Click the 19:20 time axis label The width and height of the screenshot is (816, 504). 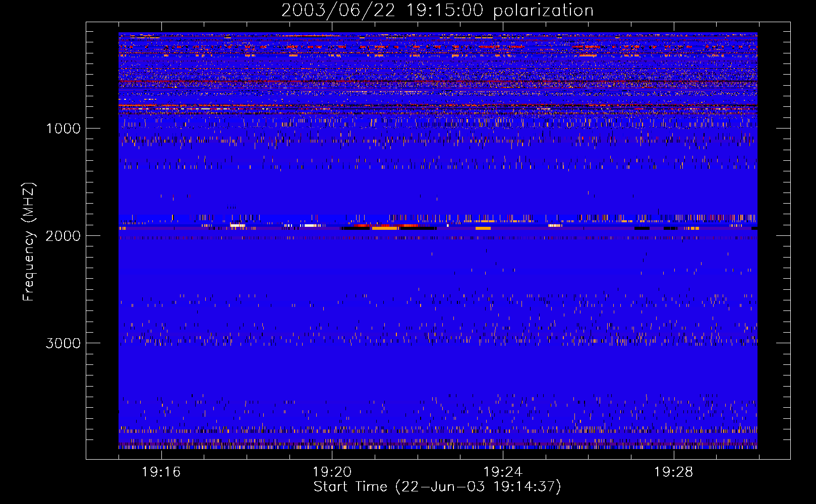332,472
